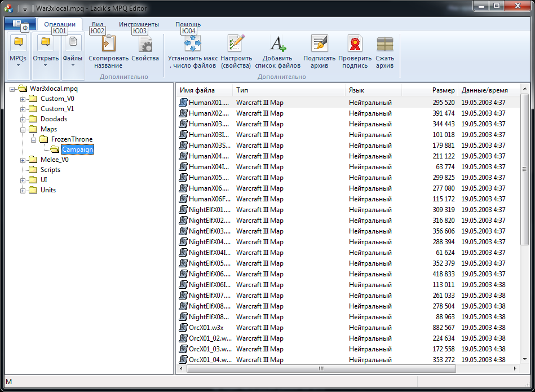Sort by Имя файла column header
The height and width of the screenshot is (392, 535).
pyautogui.click(x=205, y=90)
